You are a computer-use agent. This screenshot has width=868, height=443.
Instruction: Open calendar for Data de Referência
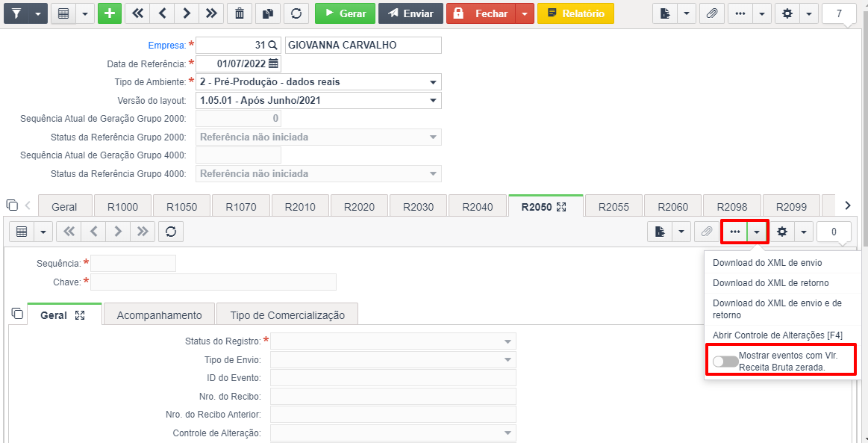coord(273,64)
